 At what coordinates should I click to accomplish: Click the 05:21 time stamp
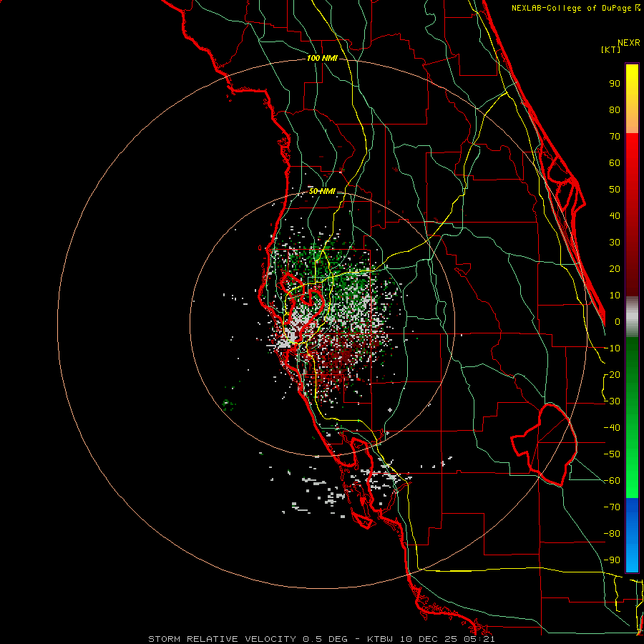coord(478,639)
